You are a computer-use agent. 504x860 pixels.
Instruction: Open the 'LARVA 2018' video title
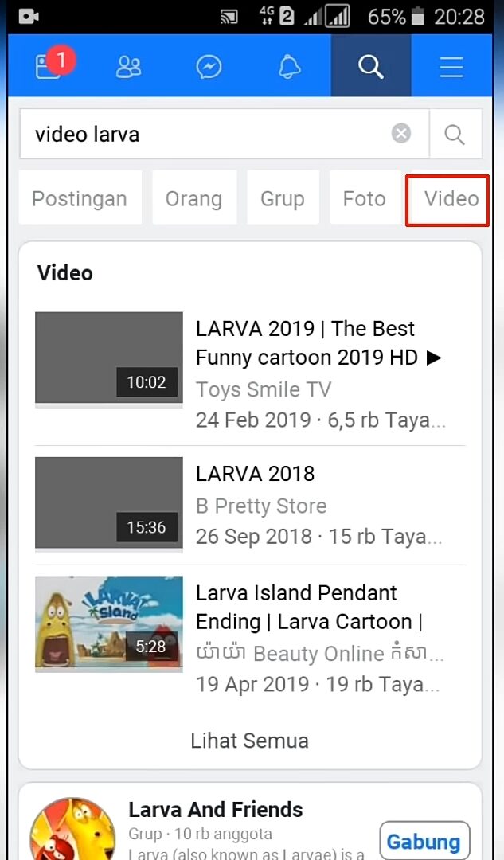pyautogui.click(x=256, y=474)
